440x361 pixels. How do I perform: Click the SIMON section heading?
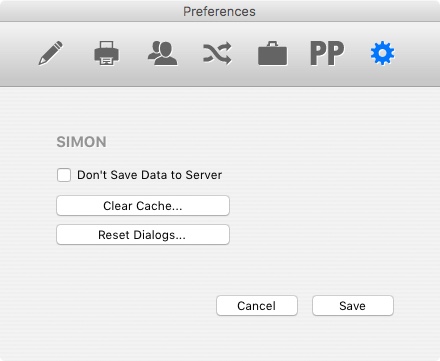81,142
